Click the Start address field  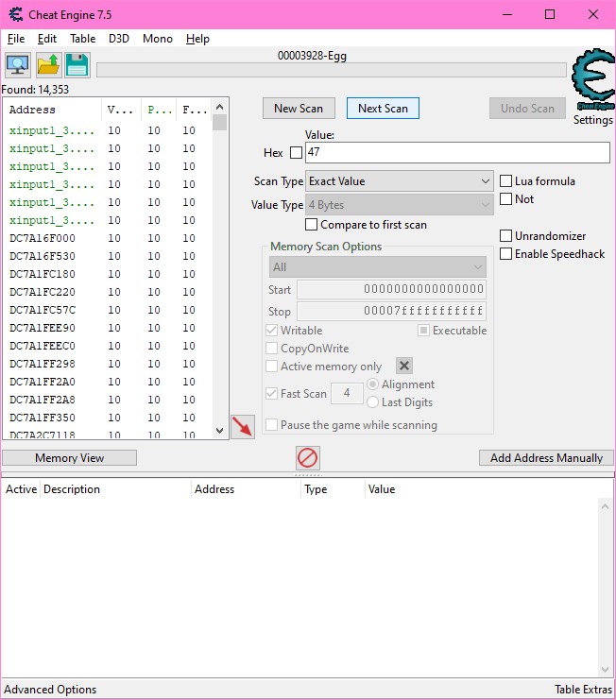[391, 289]
